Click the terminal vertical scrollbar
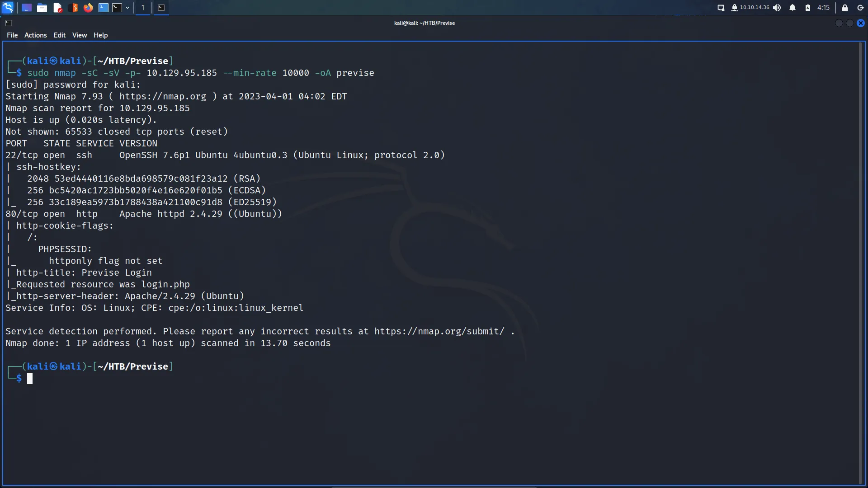The width and height of the screenshot is (868, 488). tap(861, 263)
